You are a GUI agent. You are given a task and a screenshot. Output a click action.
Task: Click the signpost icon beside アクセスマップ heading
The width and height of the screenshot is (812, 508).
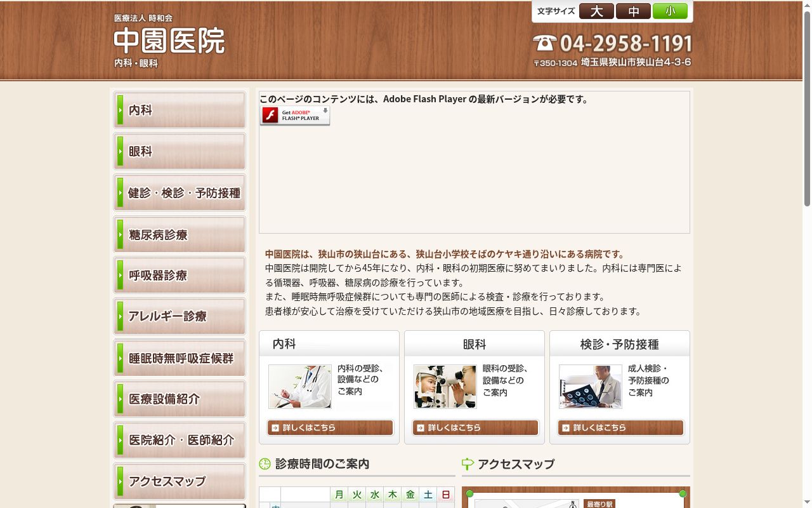pyautogui.click(x=468, y=464)
